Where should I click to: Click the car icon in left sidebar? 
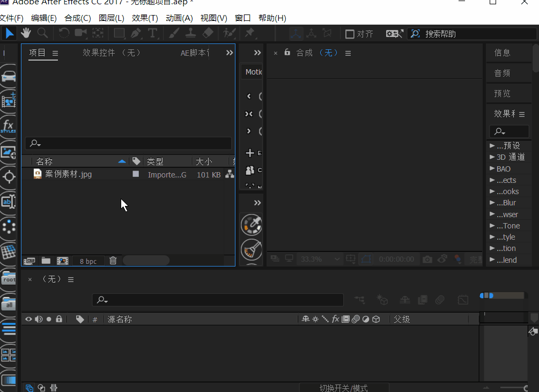point(9,76)
